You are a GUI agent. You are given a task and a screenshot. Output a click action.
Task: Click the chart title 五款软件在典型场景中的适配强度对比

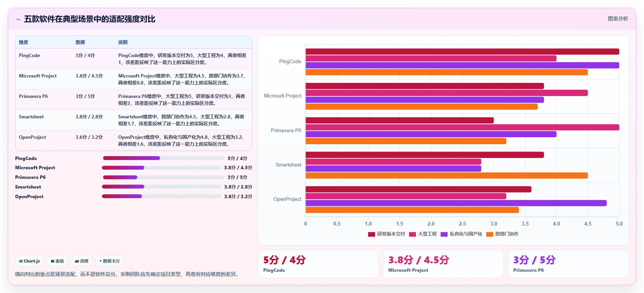(90, 19)
